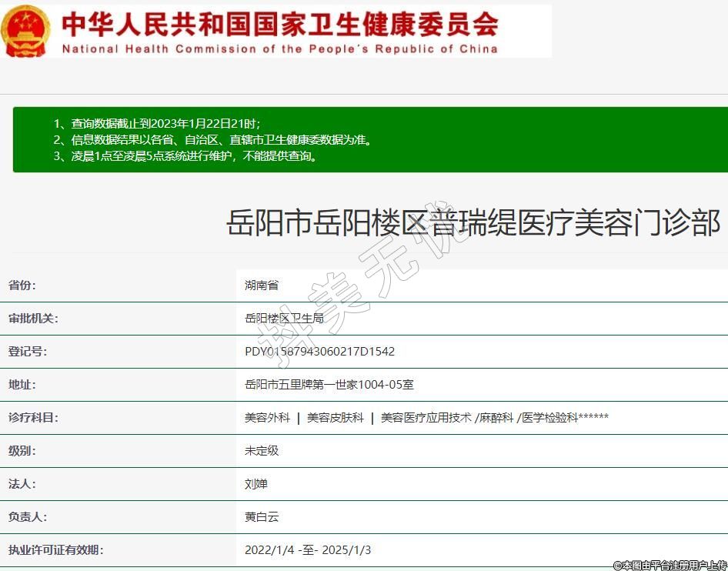Image resolution: width=728 pixels, height=571 pixels.
Task: Click the 湖南省 province value
Action: [x=262, y=285]
